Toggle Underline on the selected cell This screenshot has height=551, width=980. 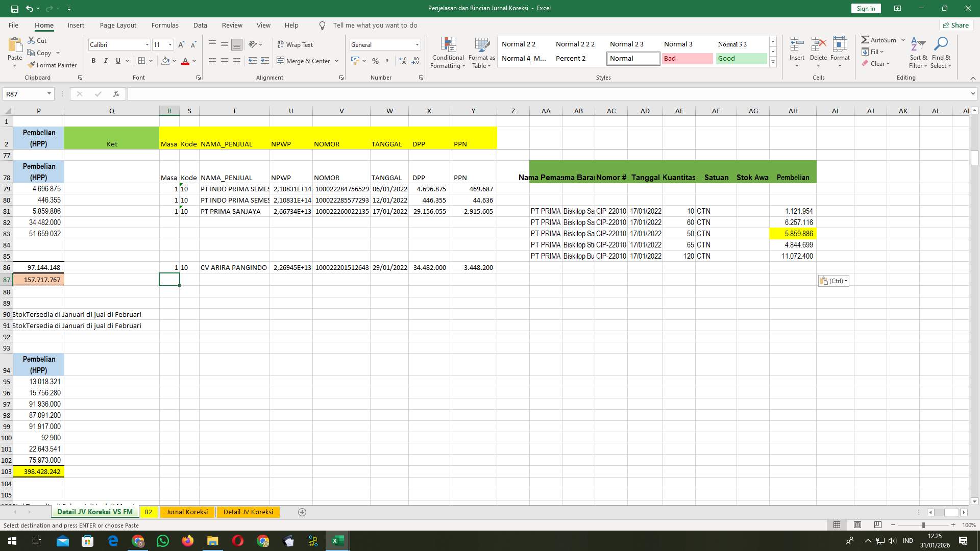pos(117,60)
